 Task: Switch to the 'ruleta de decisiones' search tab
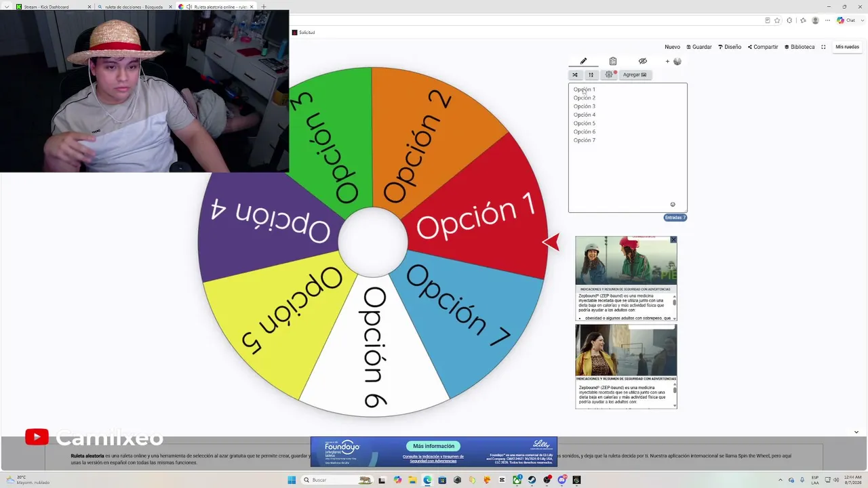(x=134, y=7)
